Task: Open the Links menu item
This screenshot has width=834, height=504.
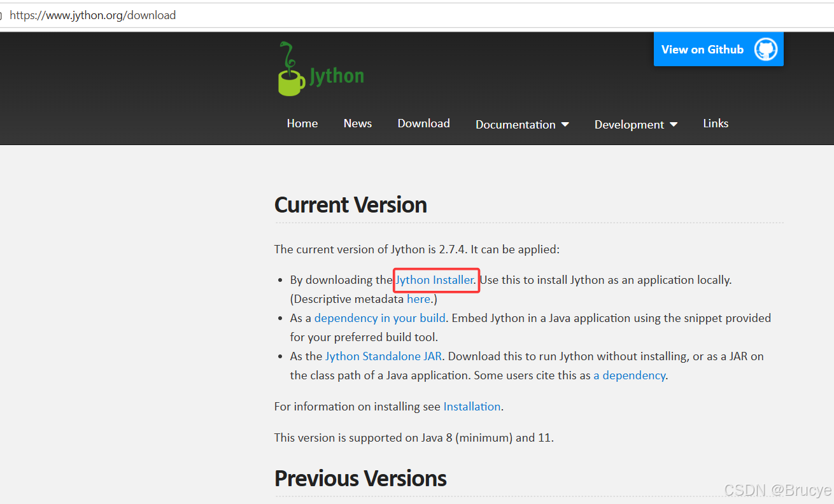Action: [716, 123]
